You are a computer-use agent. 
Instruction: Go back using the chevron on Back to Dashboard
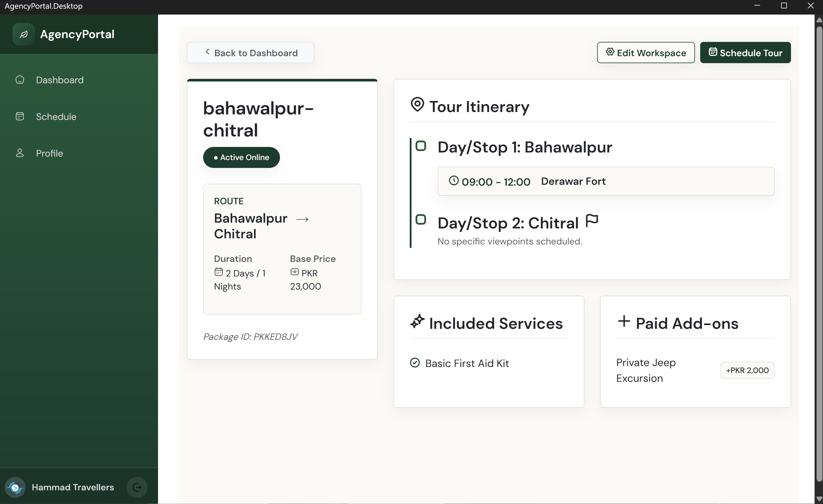pos(207,52)
